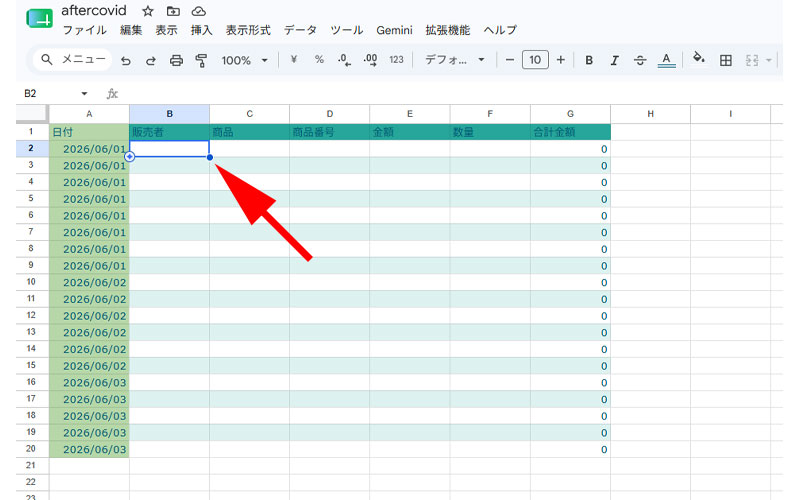Click the fill handle on cell B2

tap(210, 158)
